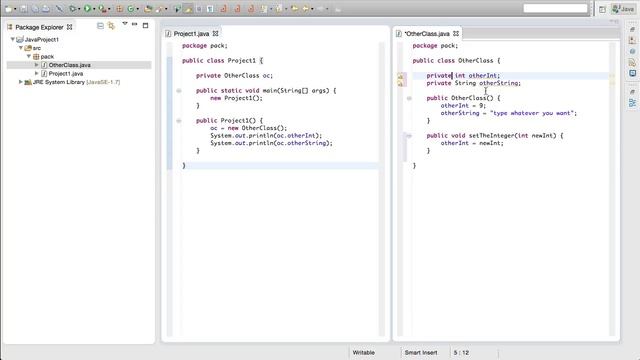640x360 pixels.
Task: Navigate Back with the yellow arrow icon
Action: pyautogui.click(x=305, y=9)
